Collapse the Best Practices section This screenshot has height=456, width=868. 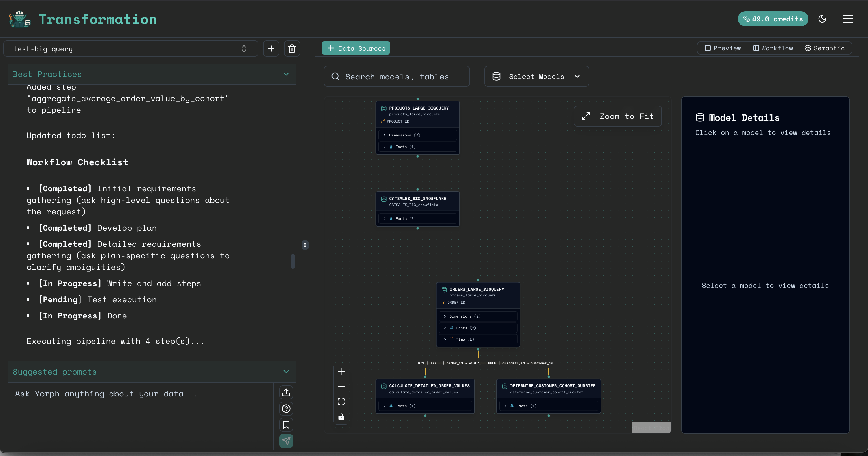tap(286, 74)
